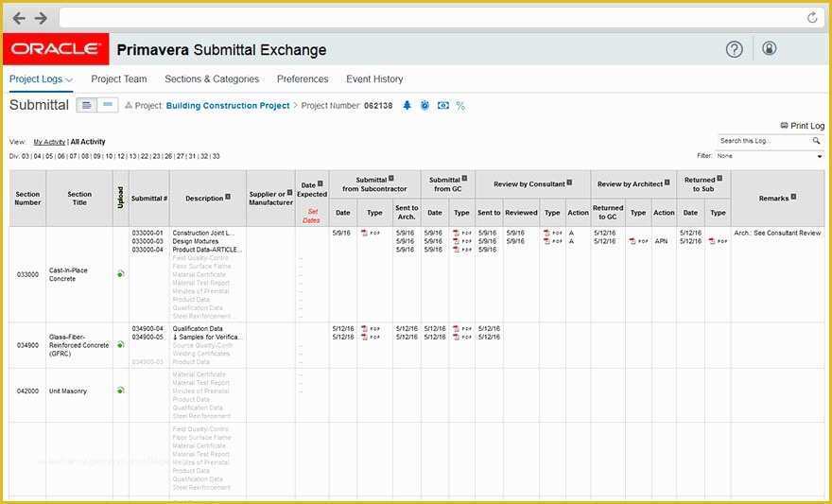Click the upload icon for Unit Masonry

click(x=120, y=390)
